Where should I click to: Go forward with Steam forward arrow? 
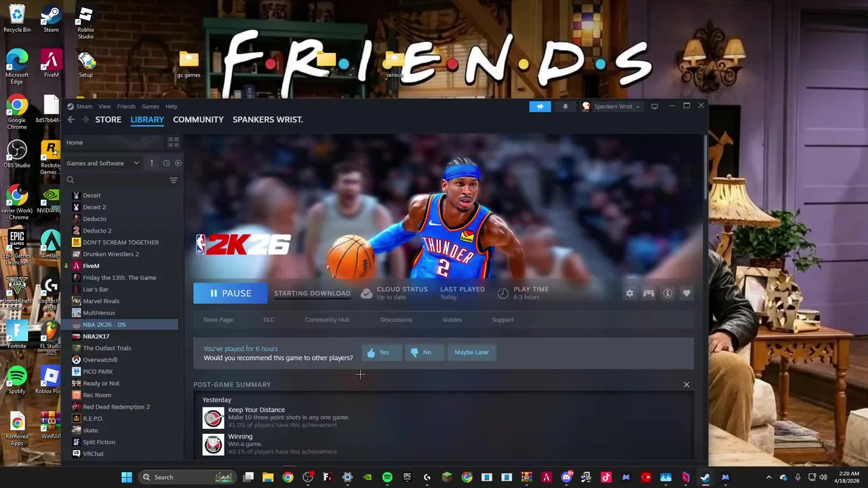pos(85,119)
